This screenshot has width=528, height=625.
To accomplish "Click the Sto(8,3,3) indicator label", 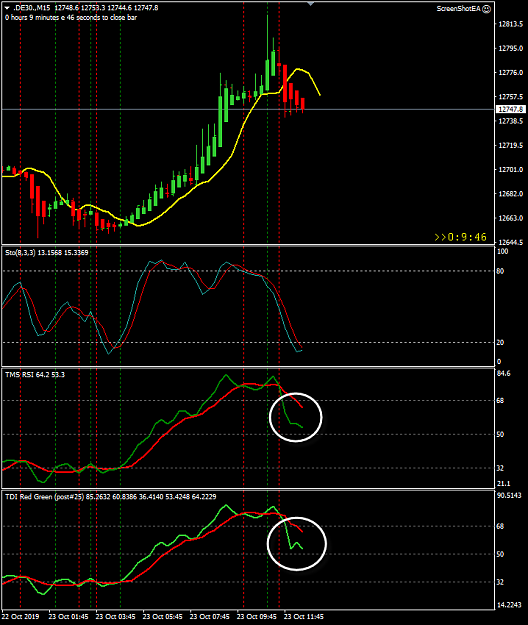I will (x=47, y=252).
